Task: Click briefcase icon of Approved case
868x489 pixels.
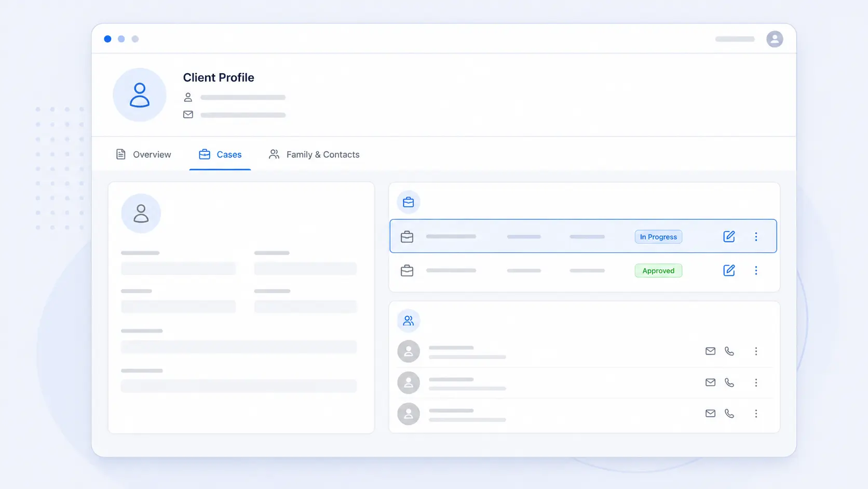Action: tap(407, 271)
